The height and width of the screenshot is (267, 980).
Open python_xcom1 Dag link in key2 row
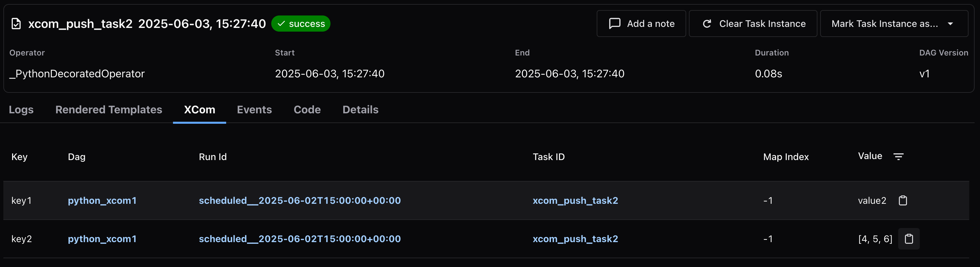(x=102, y=239)
